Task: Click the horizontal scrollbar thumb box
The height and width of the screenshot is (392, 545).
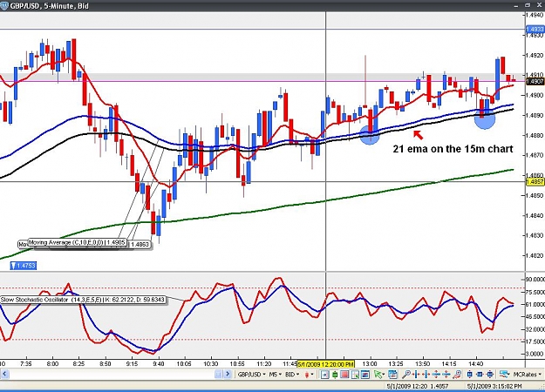Action: coord(218,374)
